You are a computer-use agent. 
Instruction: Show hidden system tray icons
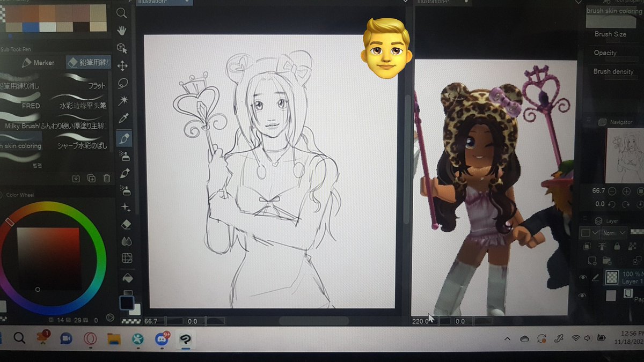(507, 339)
